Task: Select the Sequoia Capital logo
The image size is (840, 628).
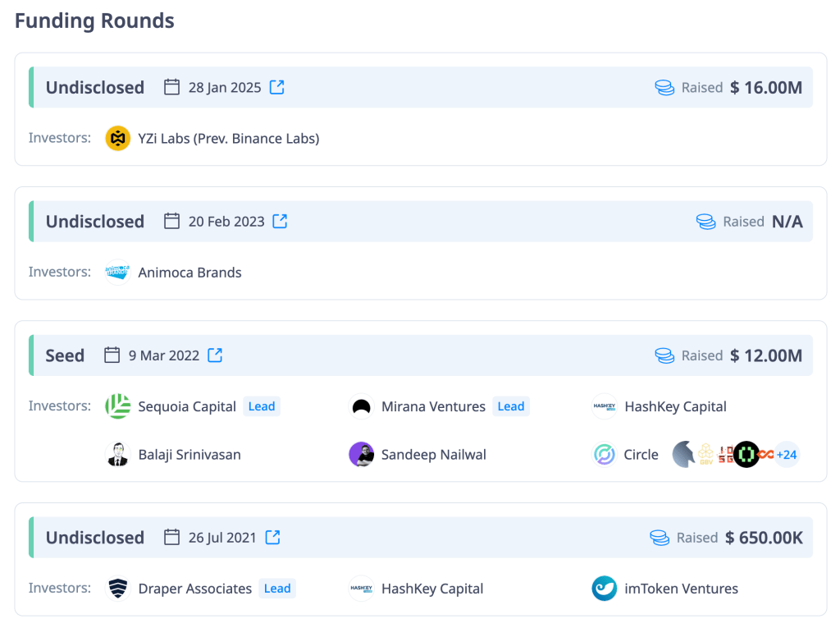Action: tap(118, 406)
